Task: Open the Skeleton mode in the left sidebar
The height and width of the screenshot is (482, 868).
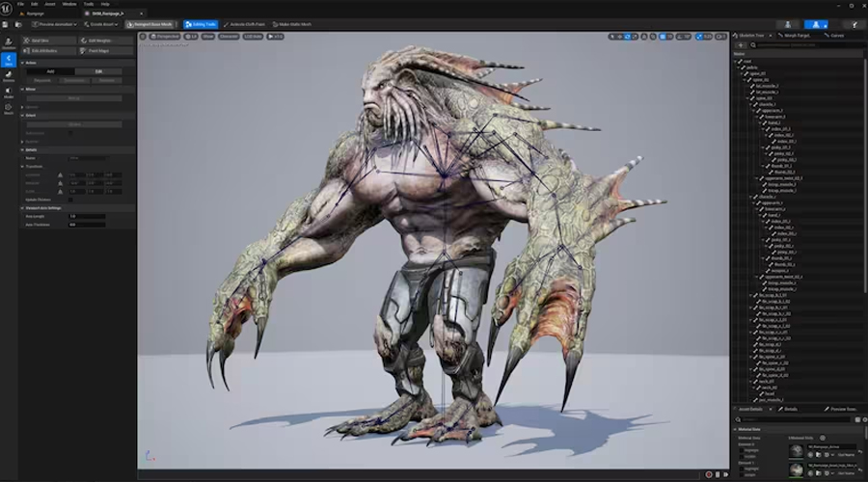Action: pyautogui.click(x=9, y=43)
